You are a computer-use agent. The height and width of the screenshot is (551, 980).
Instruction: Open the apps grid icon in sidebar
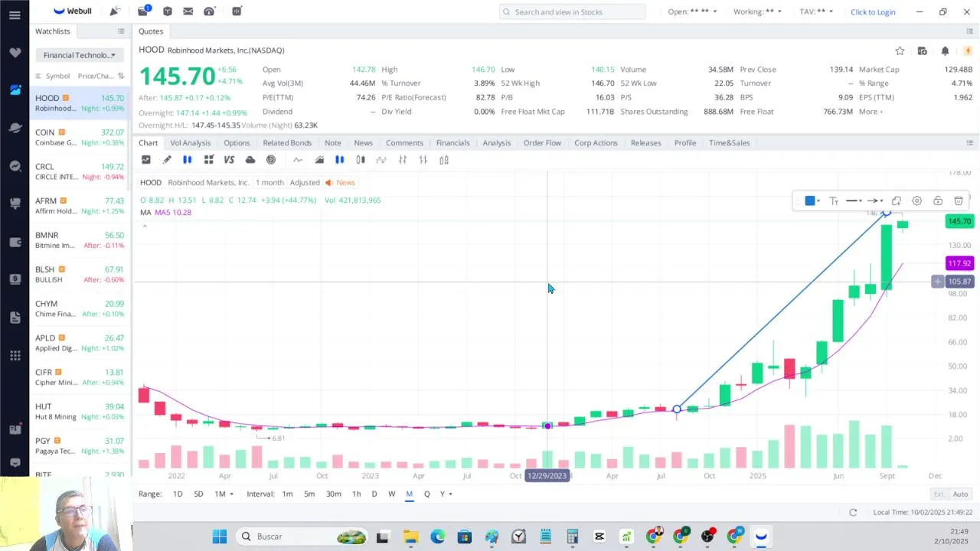(x=15, y=355)
